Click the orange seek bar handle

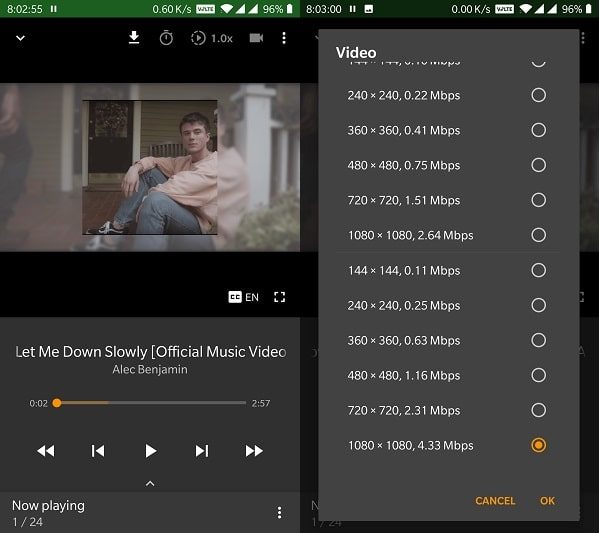pyautogui.click(x=57, y=403)
